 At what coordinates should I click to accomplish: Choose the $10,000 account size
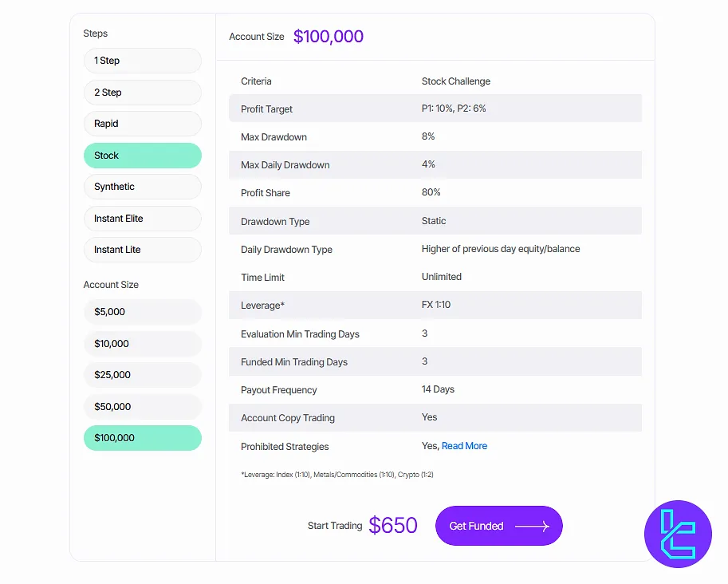(x=142, y=344)
